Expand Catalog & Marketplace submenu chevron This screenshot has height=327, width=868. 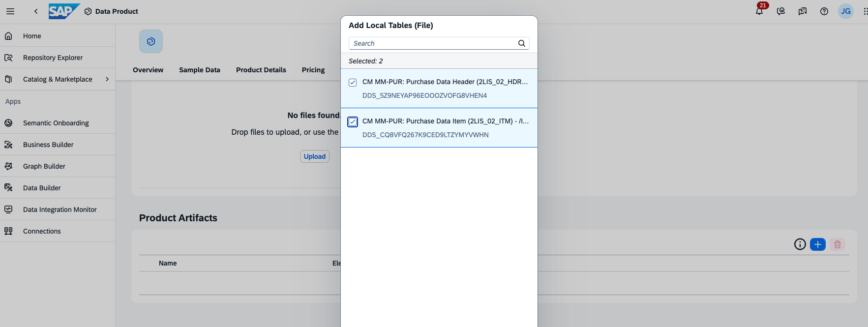[x=107, y=79]
